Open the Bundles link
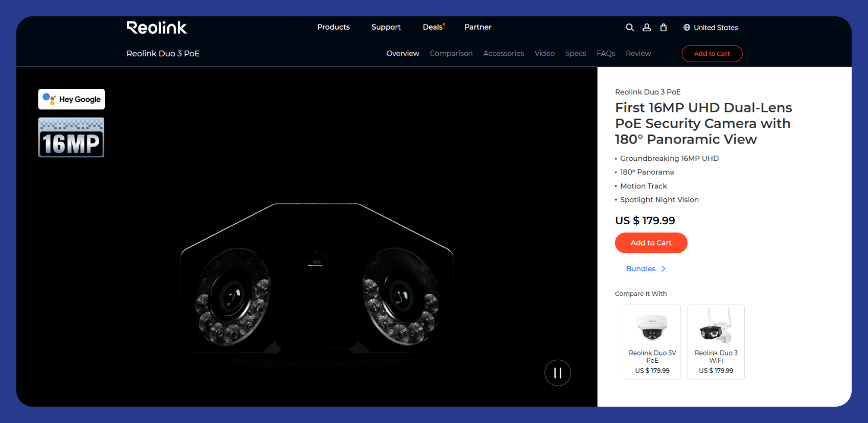 coord(641,269)
